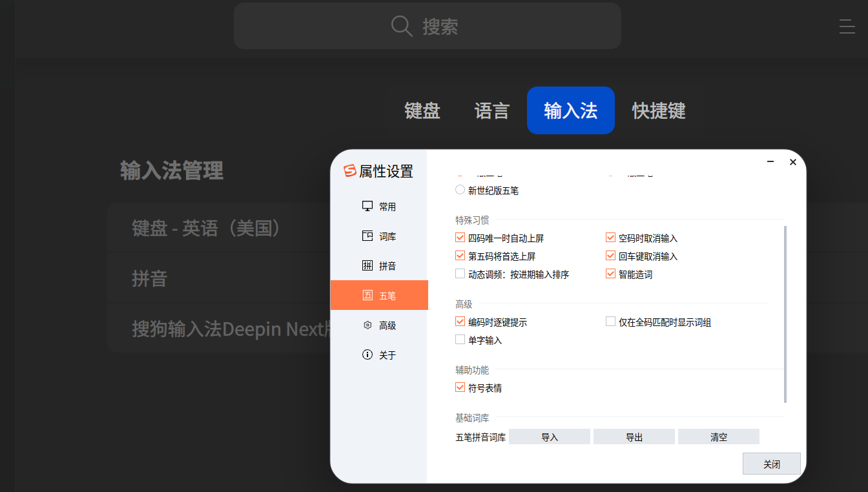Enable 动态调频 checkbox
Viewport: 868px width, 492px height.
pyautogui.click(x=460, y=274)
